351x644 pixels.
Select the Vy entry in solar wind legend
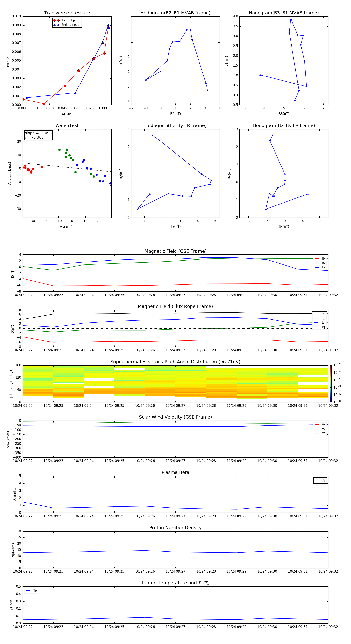(x=320, y=429)
